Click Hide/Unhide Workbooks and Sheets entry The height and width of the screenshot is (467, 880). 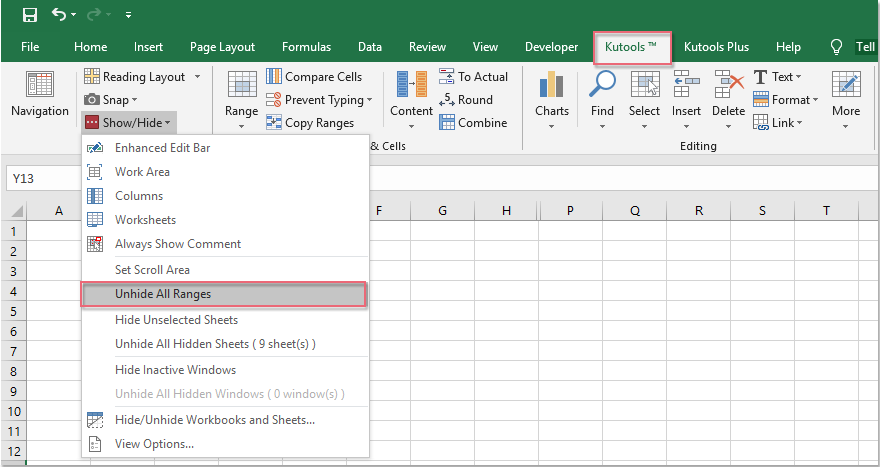214,420
